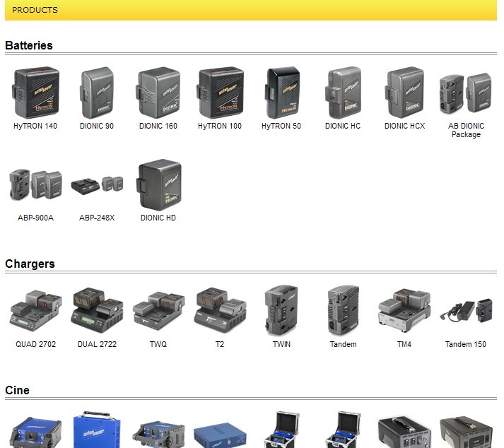Click the ABP-900A label

tap(35, 218)
